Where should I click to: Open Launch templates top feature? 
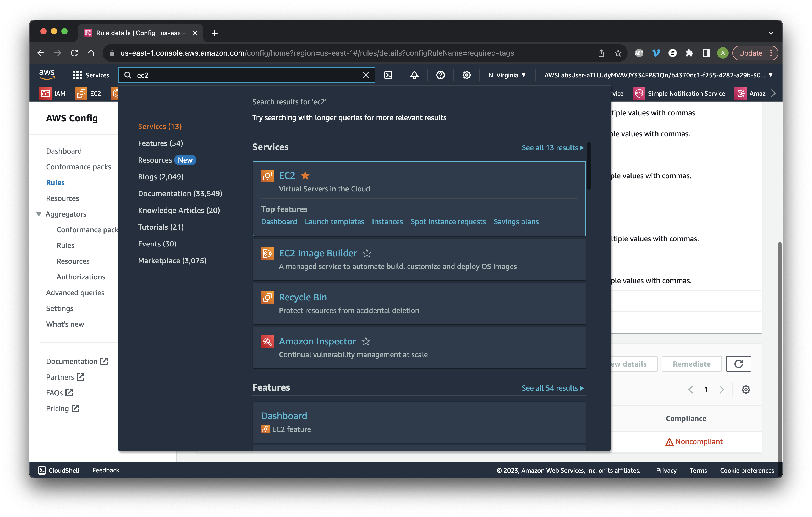334,221
